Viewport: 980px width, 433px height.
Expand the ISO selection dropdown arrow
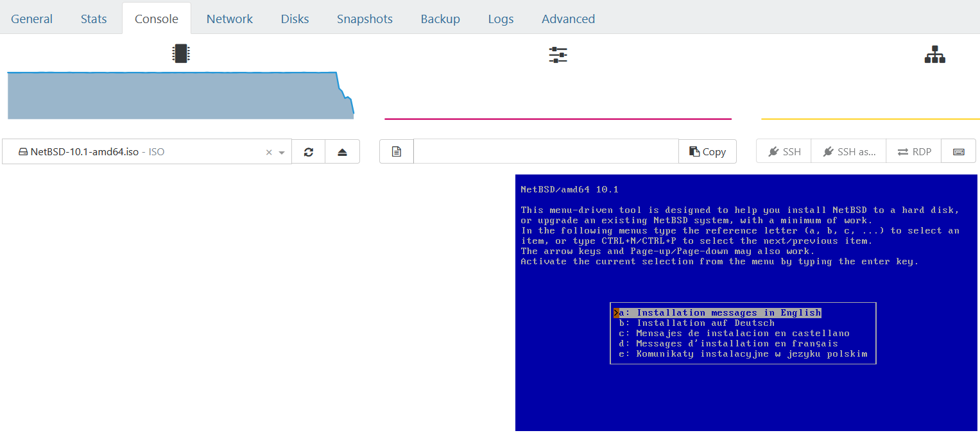click(282, 153)
